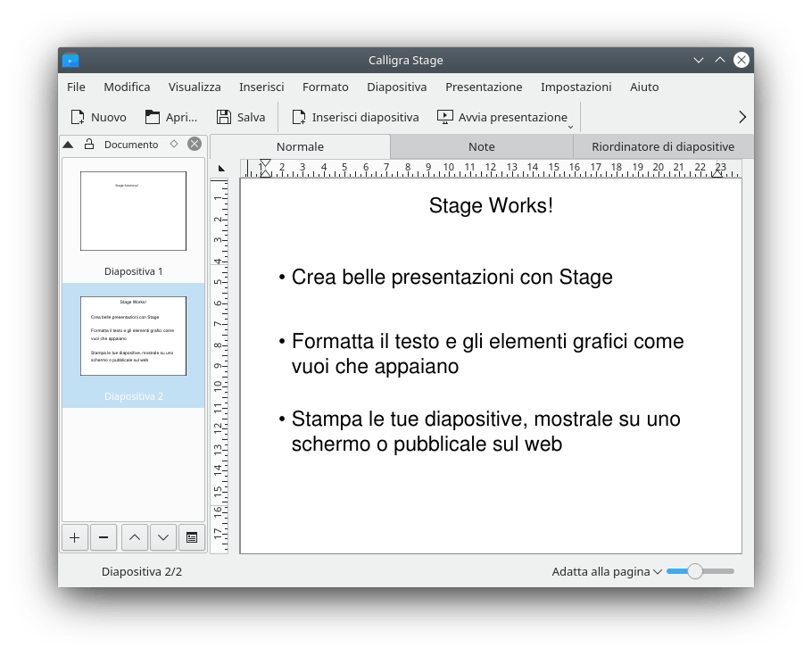This screenshot has width=812, height=656.
Task: Click the Apri folder icon
Action: click(153, 117)
